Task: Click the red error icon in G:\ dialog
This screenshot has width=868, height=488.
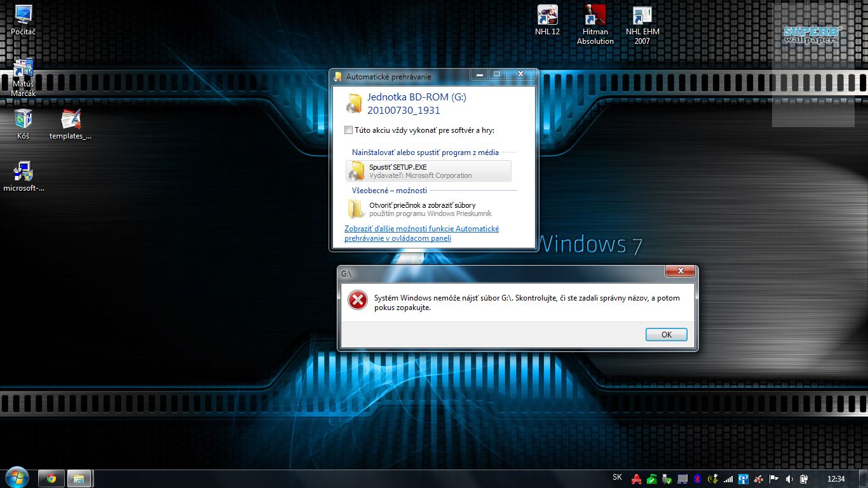Action: coord(358,300)
